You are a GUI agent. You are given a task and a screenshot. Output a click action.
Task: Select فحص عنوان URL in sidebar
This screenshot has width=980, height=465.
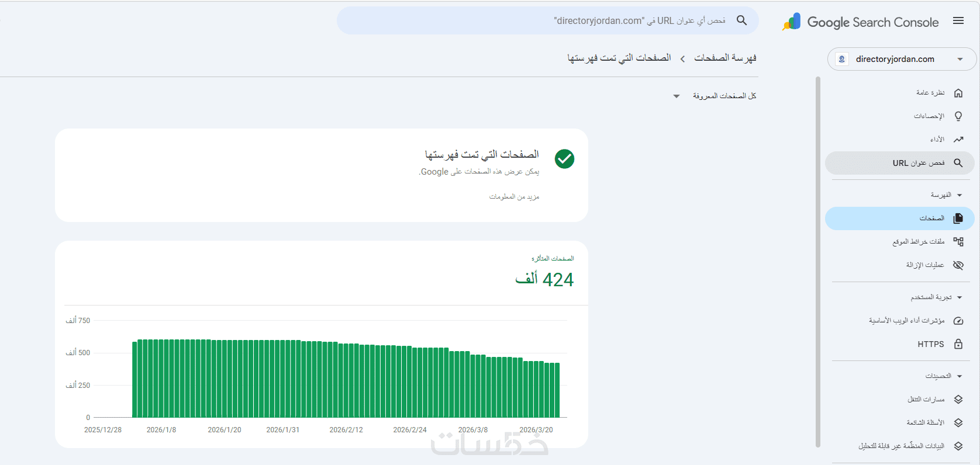click(899, 163)
